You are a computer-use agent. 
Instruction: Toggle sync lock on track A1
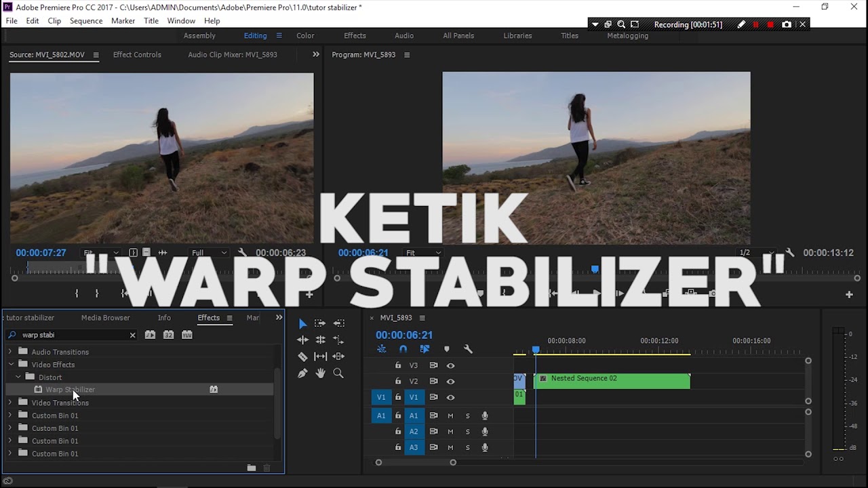click(x=433, y=415)
